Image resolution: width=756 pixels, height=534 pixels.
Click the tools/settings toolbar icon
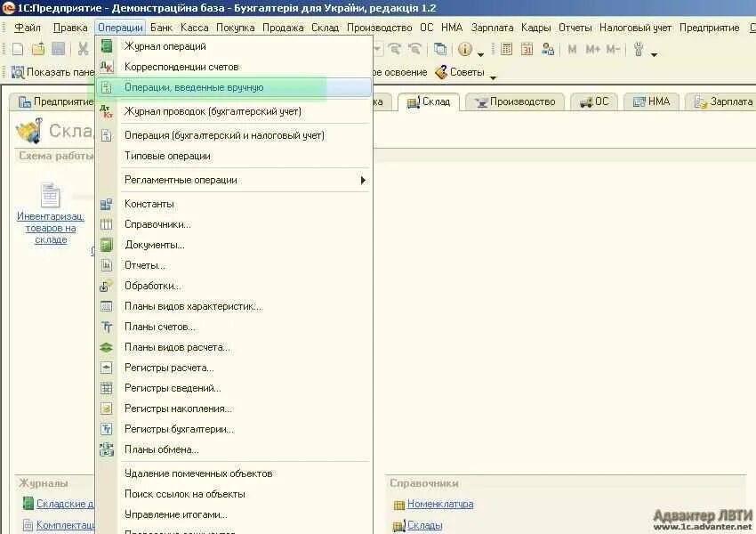(639, 49)
